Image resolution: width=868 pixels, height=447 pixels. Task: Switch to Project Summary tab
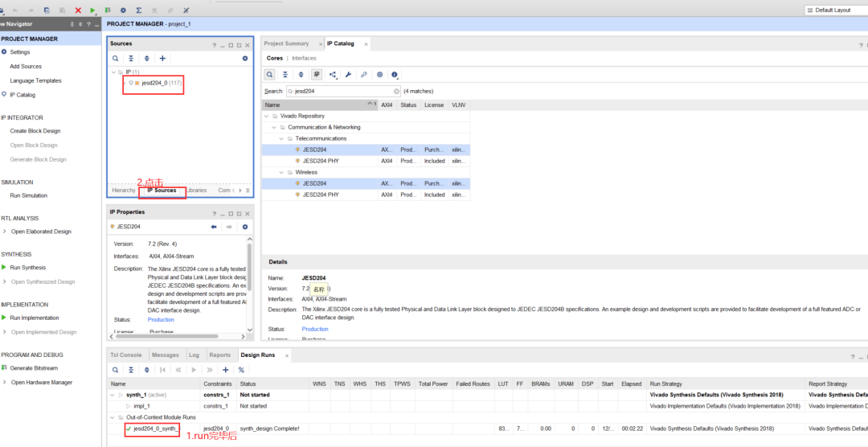[x=286, y=43]
